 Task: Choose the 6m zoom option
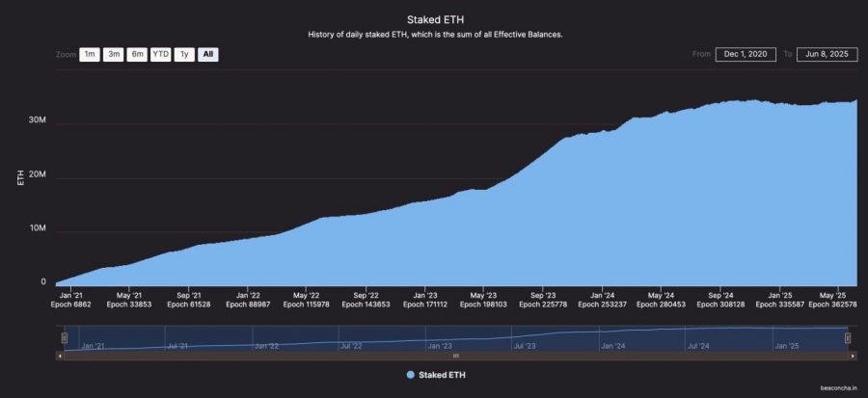pyautogui.click(x=137, y=55)
